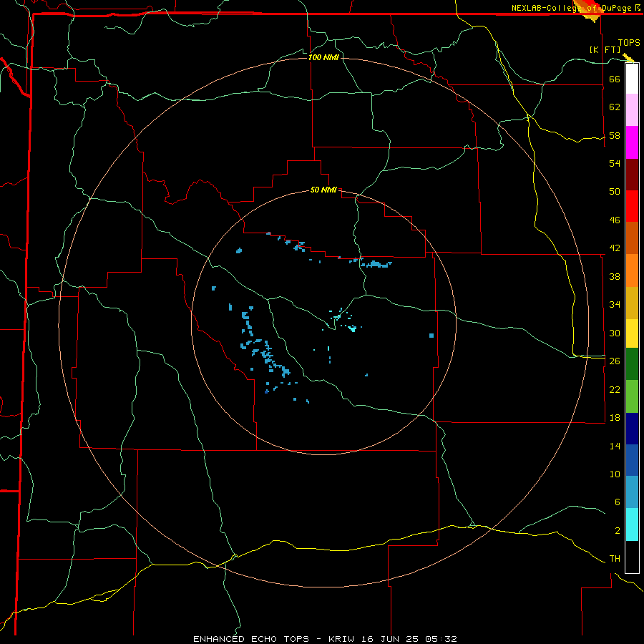Screen dimensions: 644x644
Task: Click the TH legend label
Action: pyautogui.click(x=615, y=559)
